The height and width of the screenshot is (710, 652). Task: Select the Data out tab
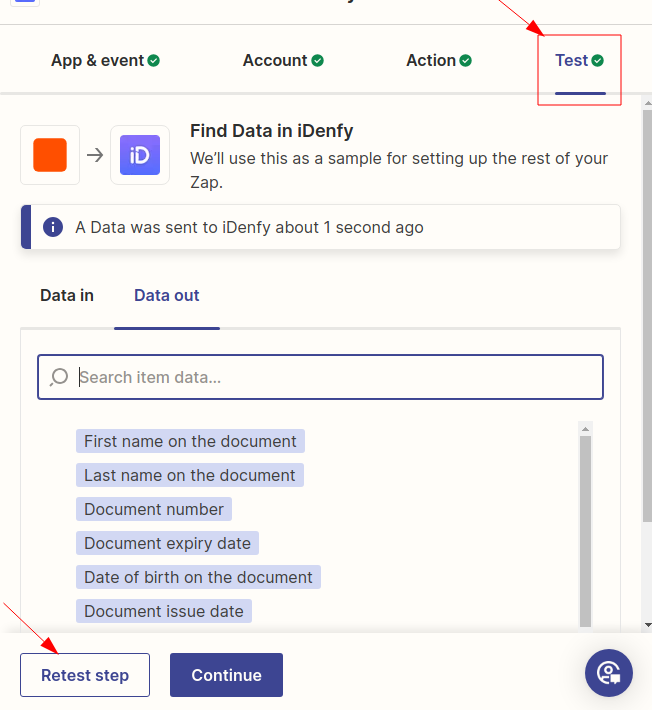(x=167, y=295)
